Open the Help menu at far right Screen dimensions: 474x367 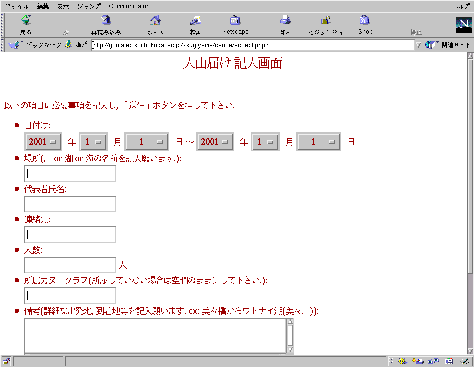463,6
